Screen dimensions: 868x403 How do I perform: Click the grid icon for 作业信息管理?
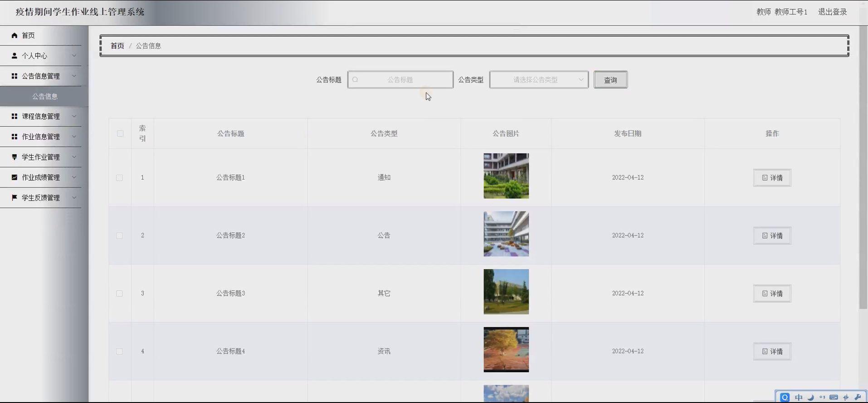point(14,137)
